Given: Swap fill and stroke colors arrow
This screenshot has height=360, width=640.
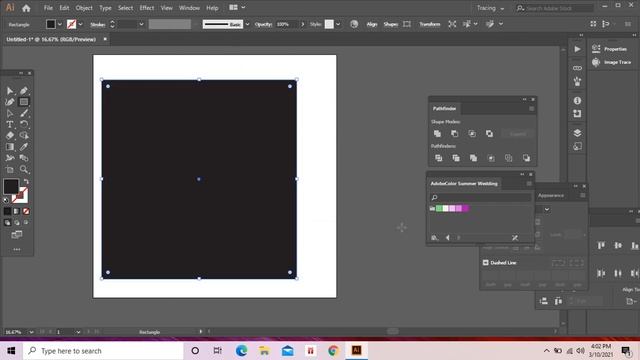Looking at the screenshot, I should pyautogui.click(x=26, y=182).
